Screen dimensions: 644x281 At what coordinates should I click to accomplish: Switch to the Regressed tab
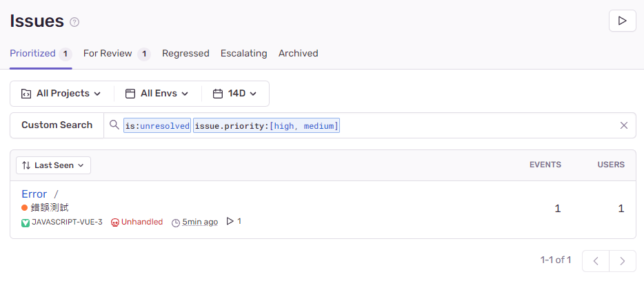coord(185,53)
